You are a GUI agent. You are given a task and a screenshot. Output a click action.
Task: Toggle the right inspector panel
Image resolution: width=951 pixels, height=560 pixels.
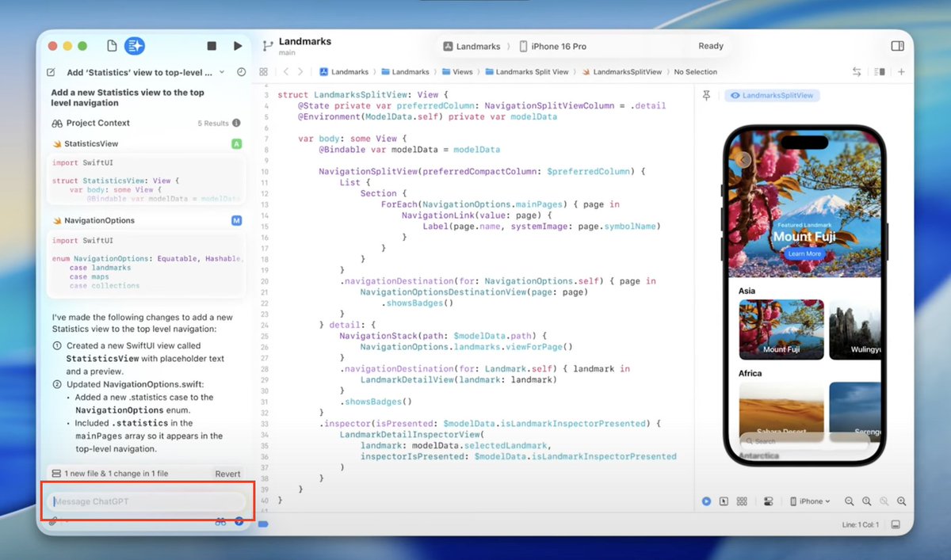pyautogui.click(x=898, y=46)
